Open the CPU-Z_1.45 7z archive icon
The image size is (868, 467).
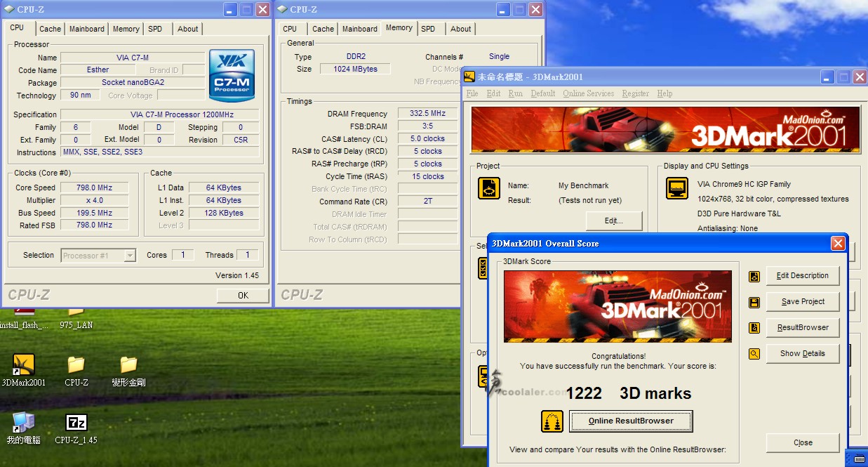76,422
